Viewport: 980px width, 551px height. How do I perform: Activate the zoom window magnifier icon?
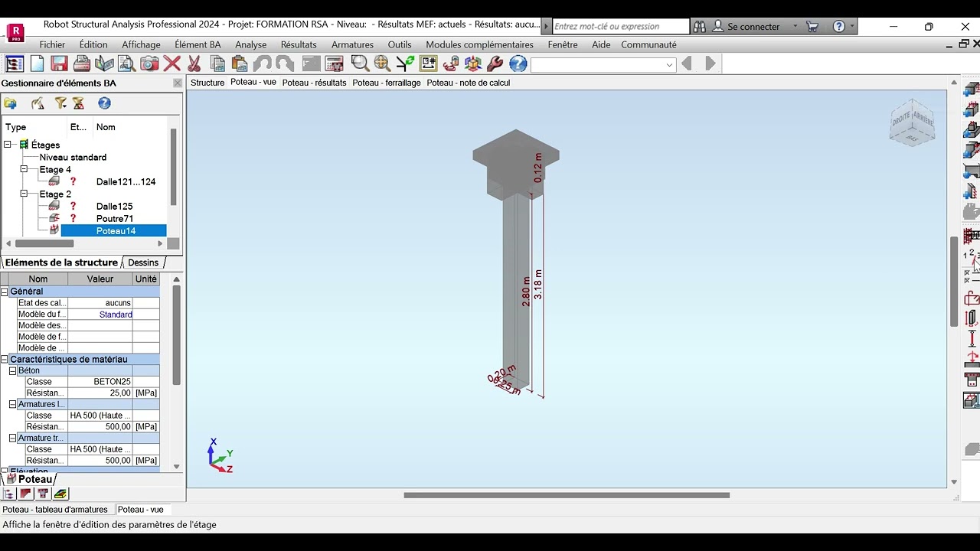click(360, 64)
